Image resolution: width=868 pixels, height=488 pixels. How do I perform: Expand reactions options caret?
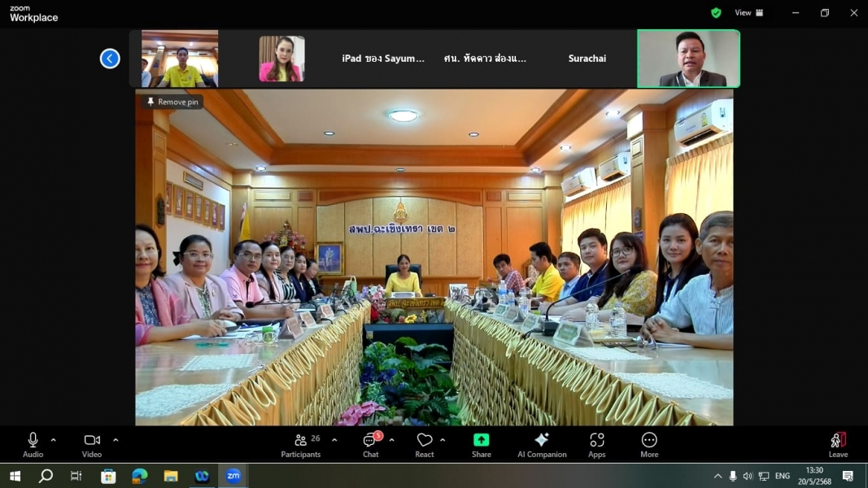[x=443, y=440]
